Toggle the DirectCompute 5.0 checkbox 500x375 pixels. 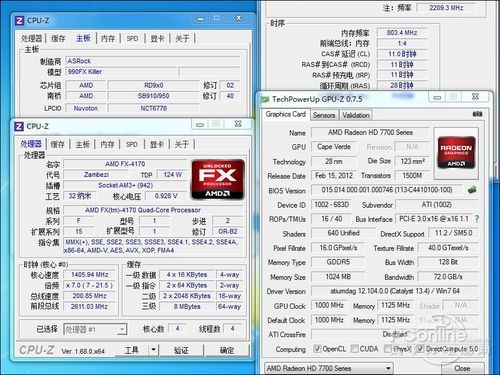420,349
